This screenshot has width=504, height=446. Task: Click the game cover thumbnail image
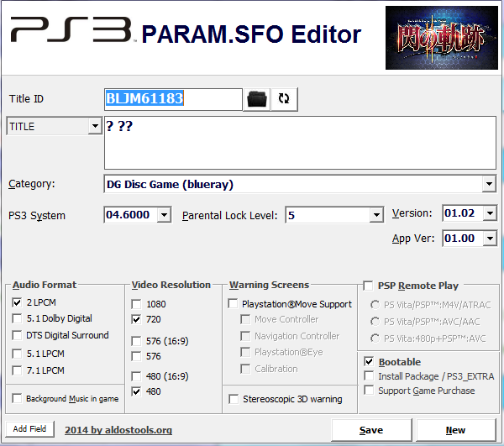point(442,38)
